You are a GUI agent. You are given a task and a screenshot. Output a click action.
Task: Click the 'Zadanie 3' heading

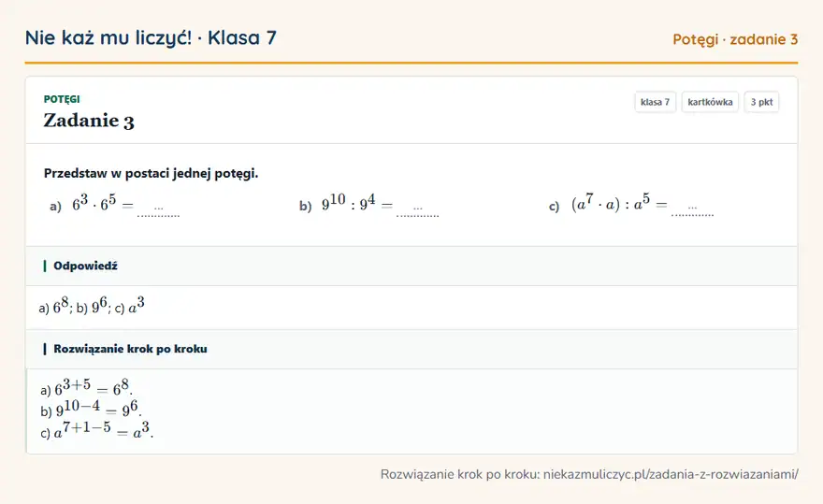pyautogui.click(x=89, y=121)
